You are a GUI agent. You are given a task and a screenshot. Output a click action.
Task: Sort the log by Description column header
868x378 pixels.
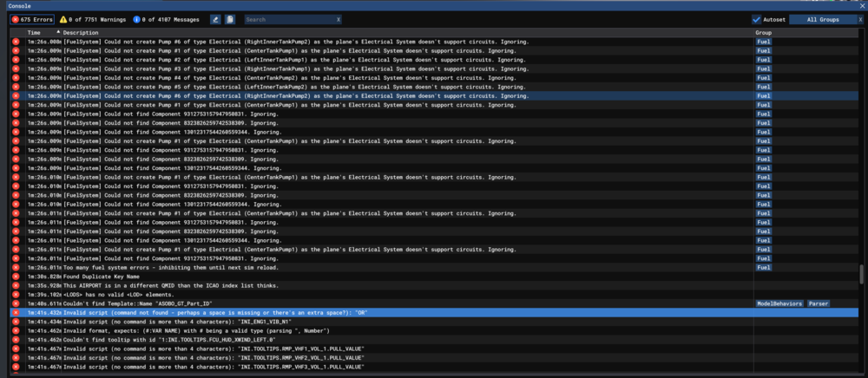[81, 33]
